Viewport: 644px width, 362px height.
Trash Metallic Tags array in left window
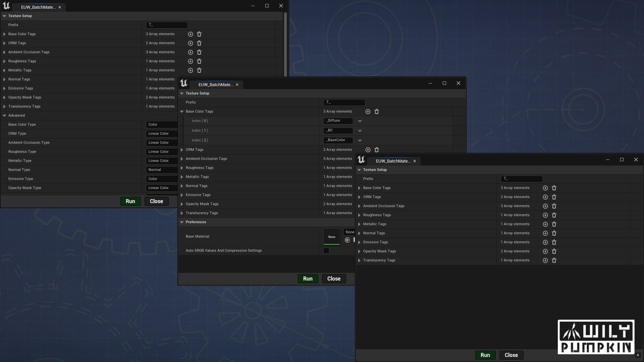(x=199, y=70)
